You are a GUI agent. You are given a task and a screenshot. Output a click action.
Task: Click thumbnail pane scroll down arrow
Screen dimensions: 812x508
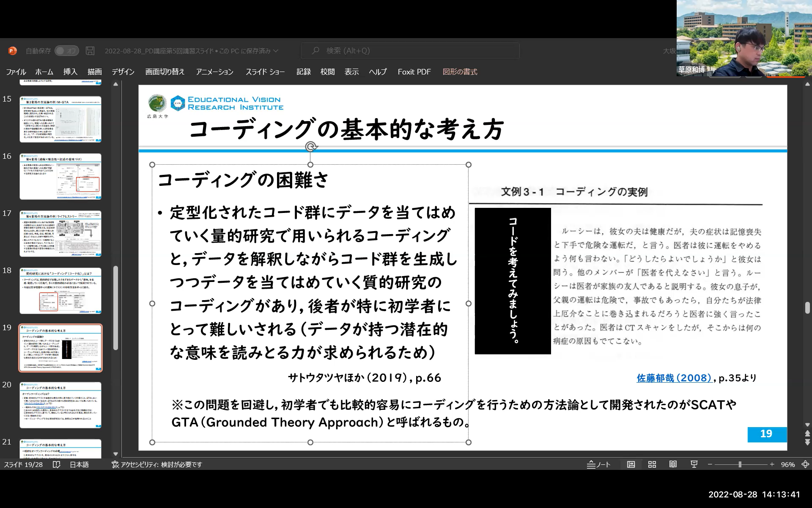pyautogui.click(x=115, y=454)
